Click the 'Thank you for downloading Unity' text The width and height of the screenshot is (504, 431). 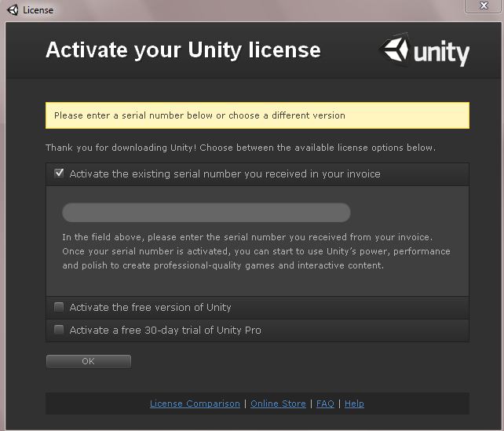point(239,148)
